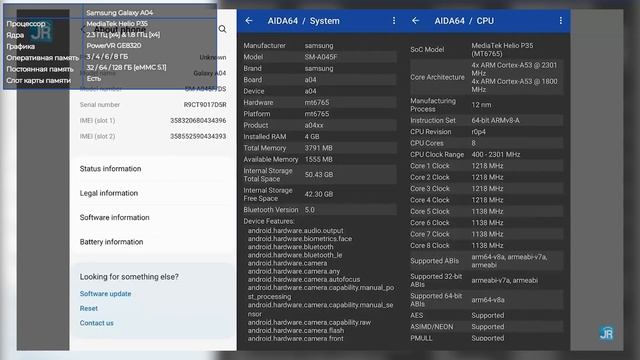Select the ASIMD/NEON row
Screen dimensions: 640x360
tap(487, 327)
